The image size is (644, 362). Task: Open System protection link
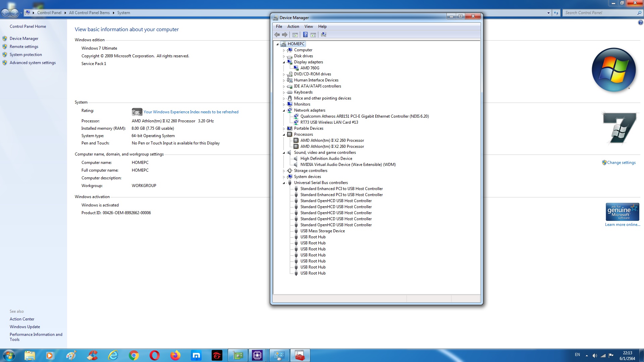point(26,55)
